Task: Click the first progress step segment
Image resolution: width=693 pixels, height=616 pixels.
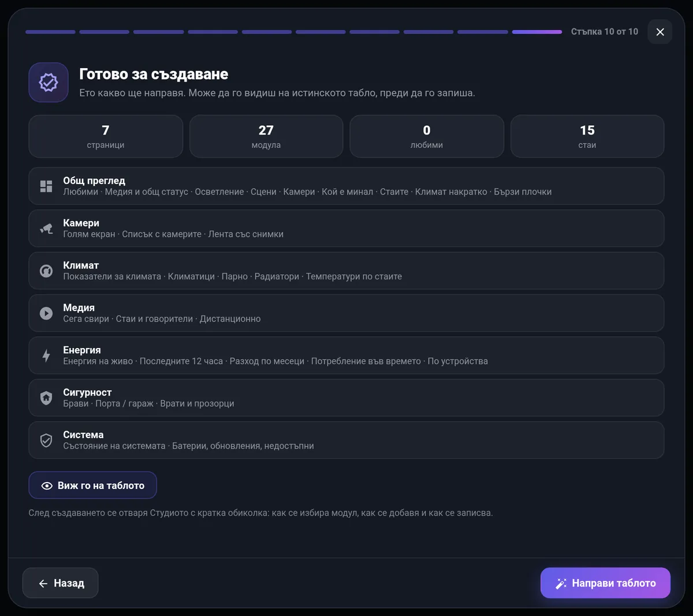Action: 50,32
